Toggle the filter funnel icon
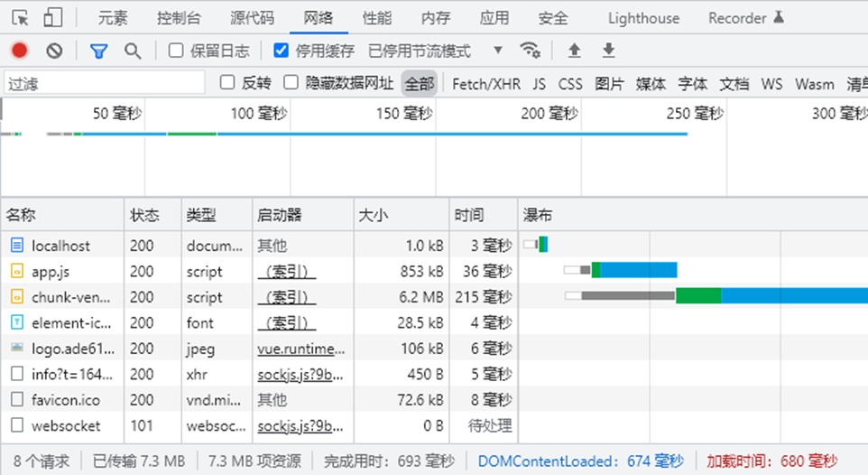The height and width of the screenshot is (475, 868). tap(98, 51)
